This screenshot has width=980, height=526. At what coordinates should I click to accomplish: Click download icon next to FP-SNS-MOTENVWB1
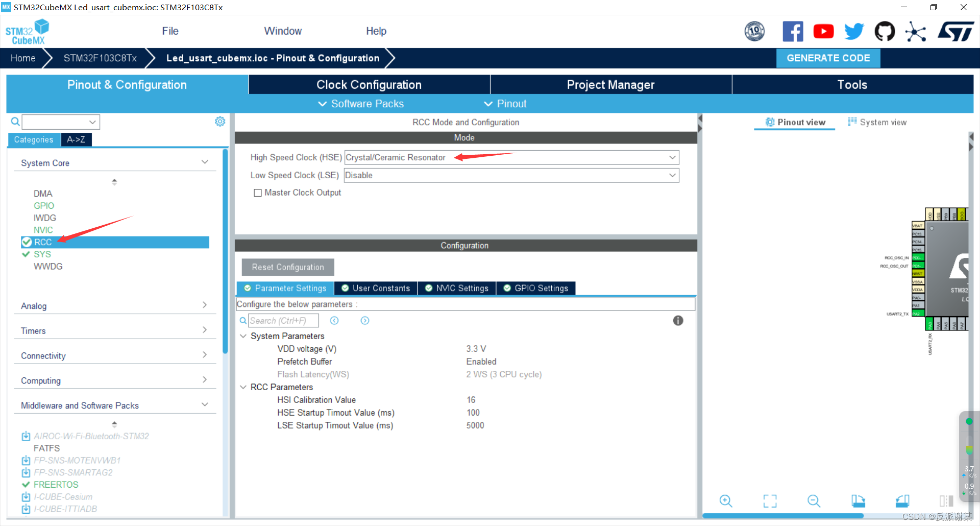click(26, 460)
